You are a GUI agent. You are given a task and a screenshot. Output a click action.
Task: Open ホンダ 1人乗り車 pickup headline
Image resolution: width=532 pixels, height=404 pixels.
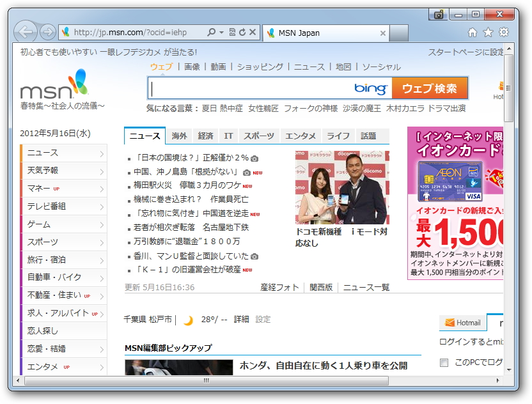pos(324,366)
